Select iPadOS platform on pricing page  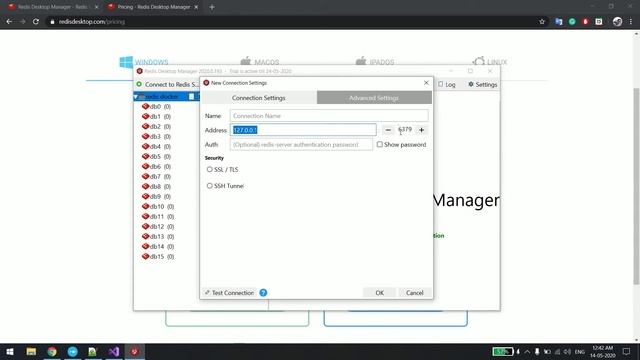(375, 62)
